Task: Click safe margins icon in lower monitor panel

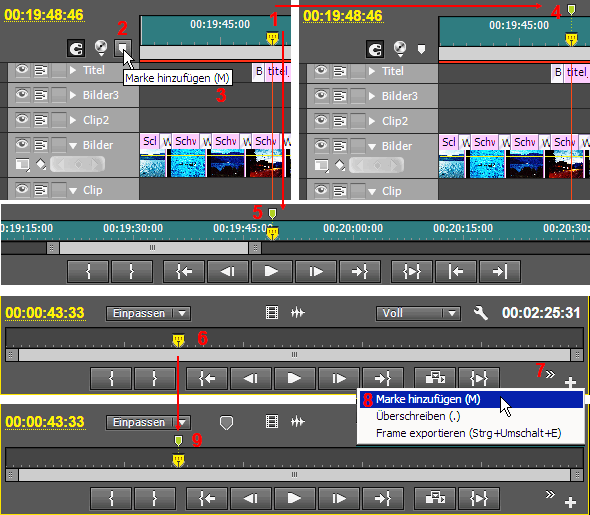Action: pyautogui.click(x=272, y=421)
